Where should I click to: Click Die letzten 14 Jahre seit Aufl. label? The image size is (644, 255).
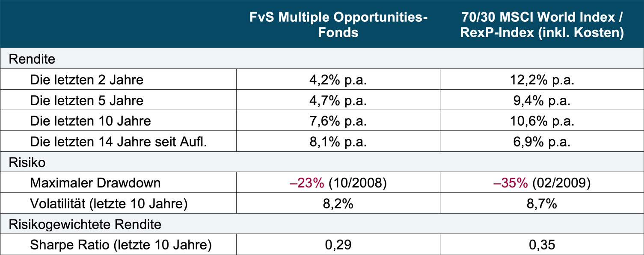click(119, 142)
